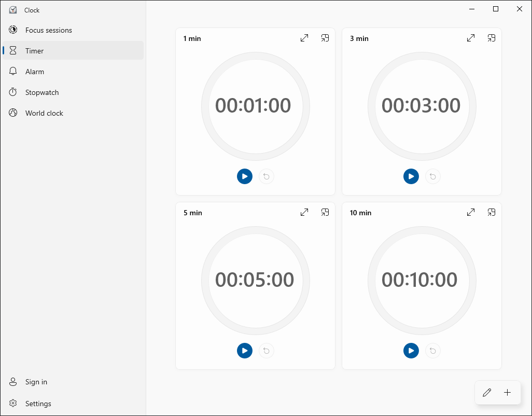Start the 5 min timer
Viewport: 532px width, 416px height.
[x=245, y=351]
